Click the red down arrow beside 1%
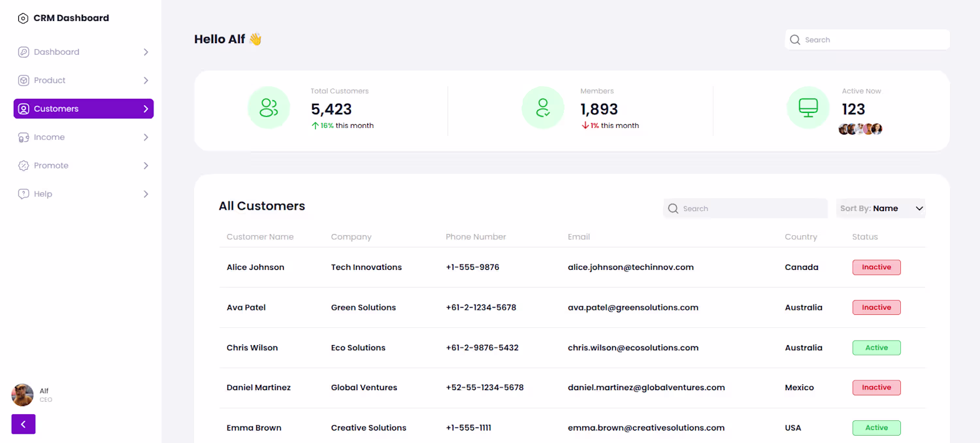The width and height of the screenshot is (980, 443). [585, 125]
